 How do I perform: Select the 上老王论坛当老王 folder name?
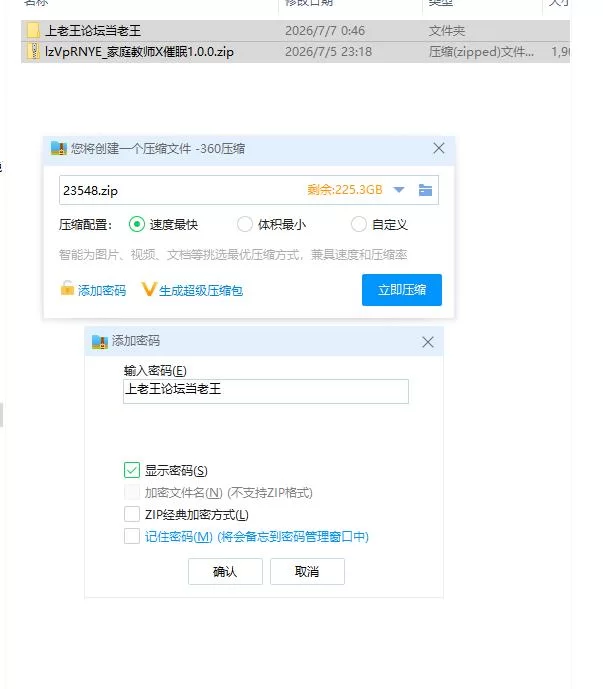[x=93, y=31]
